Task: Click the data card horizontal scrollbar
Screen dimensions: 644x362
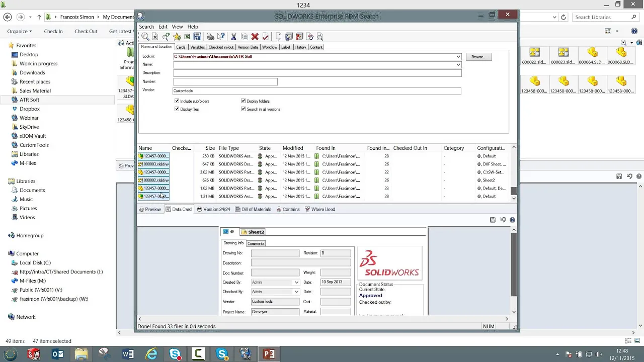Action: pyautogui.click(x=323, y=319)
